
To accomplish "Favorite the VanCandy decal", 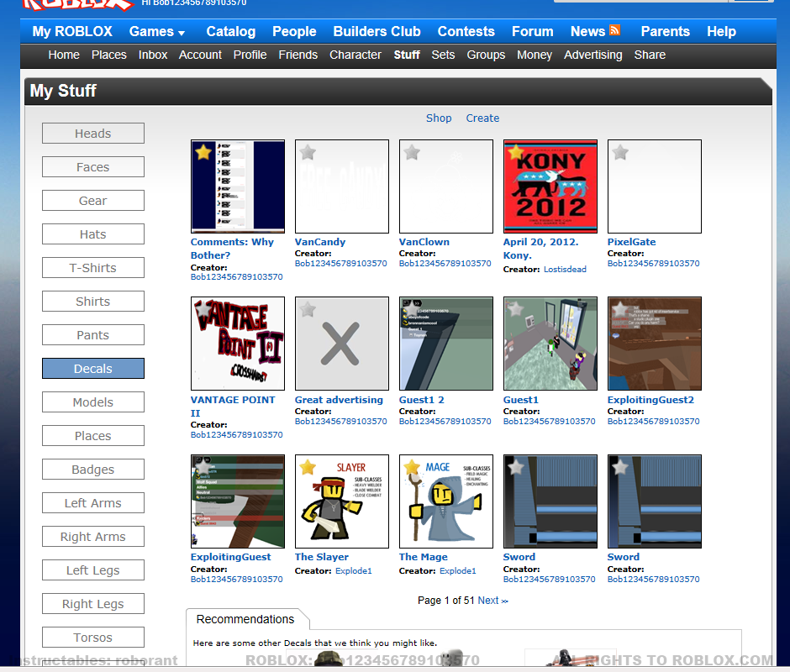I will point(307,152).
